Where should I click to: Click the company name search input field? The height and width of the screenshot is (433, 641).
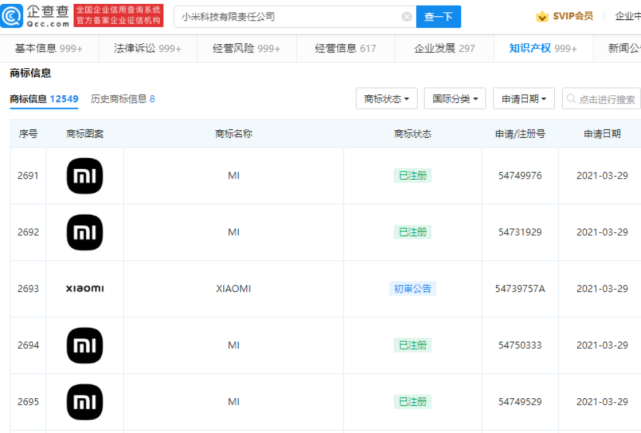click(285, 17)
